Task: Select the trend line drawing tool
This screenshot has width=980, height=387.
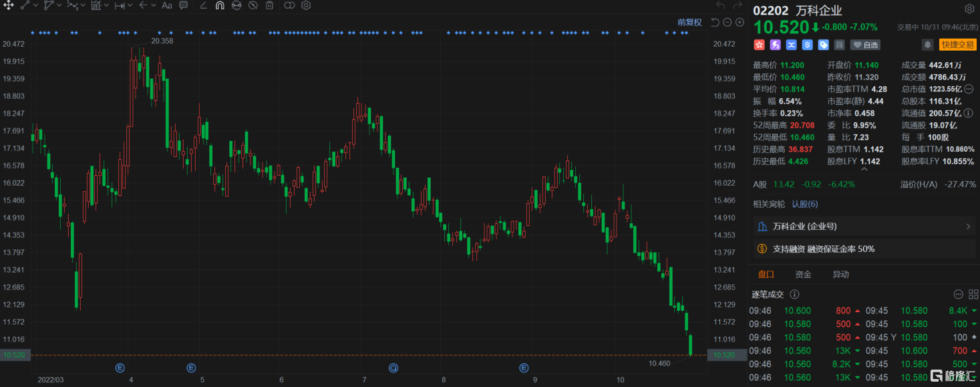Action: coord(25,5)
